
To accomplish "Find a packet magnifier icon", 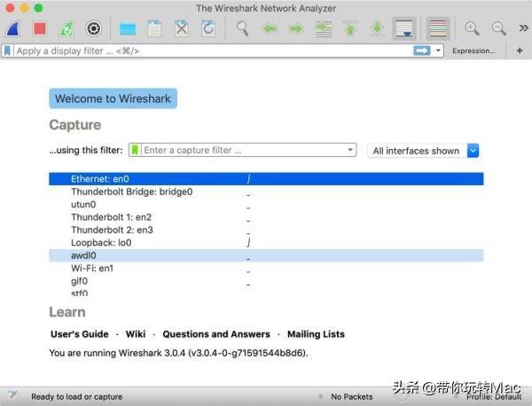I will click(242, 28).
